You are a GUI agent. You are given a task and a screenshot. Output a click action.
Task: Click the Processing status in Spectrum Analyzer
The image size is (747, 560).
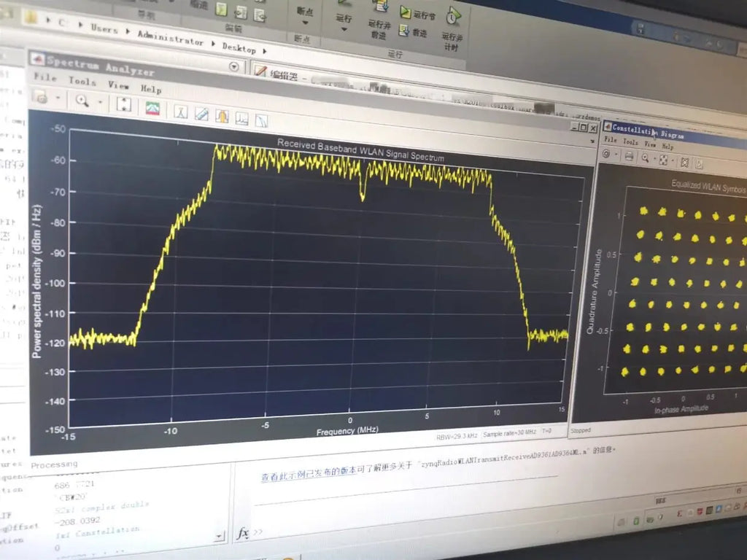[54, 464]
